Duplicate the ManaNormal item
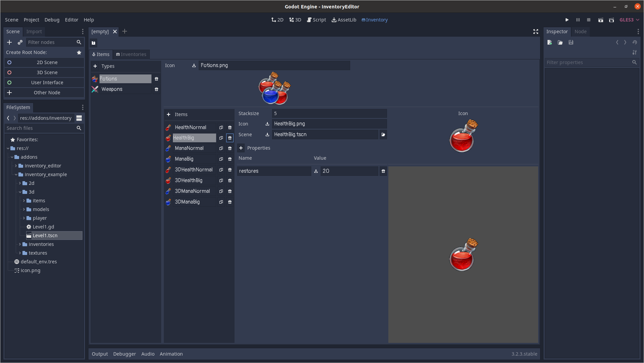 [221, 148]
